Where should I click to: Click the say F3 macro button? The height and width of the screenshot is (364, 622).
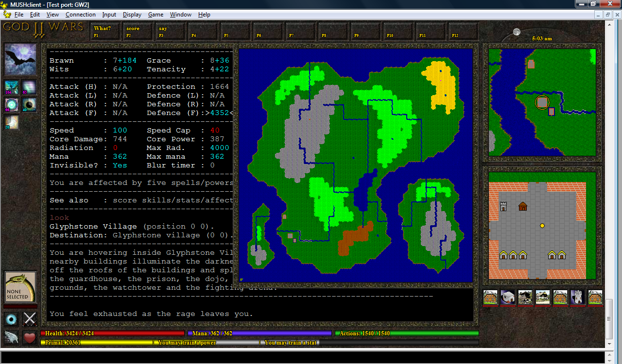click(171, 32)
